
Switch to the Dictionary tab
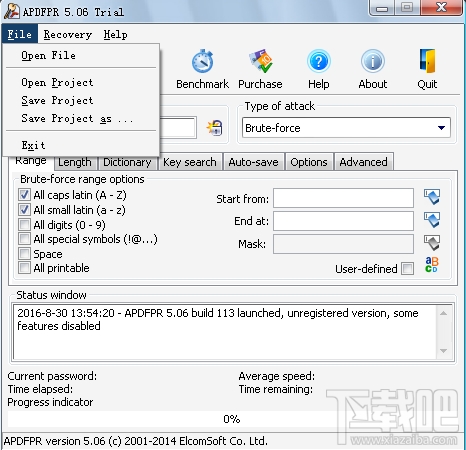127,163
